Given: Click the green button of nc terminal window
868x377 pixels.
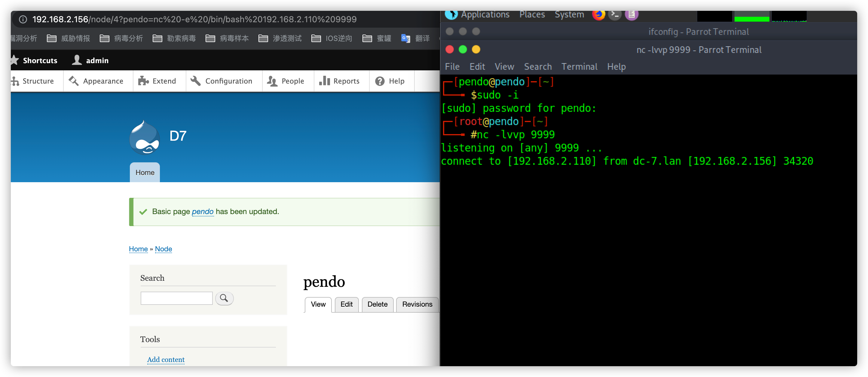Looking at the screenshot, I should 463,50.
